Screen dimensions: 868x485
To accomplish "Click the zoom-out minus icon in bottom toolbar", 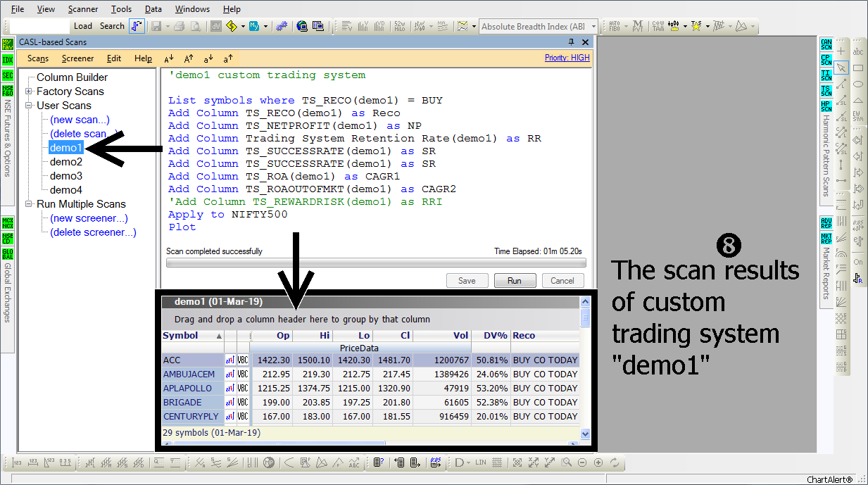I will (582, 462).
